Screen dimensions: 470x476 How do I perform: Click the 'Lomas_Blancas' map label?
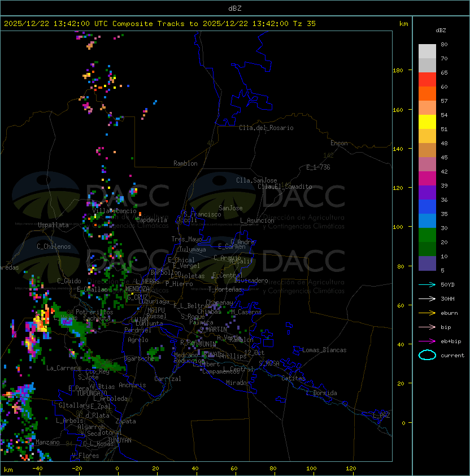[324, 350]
